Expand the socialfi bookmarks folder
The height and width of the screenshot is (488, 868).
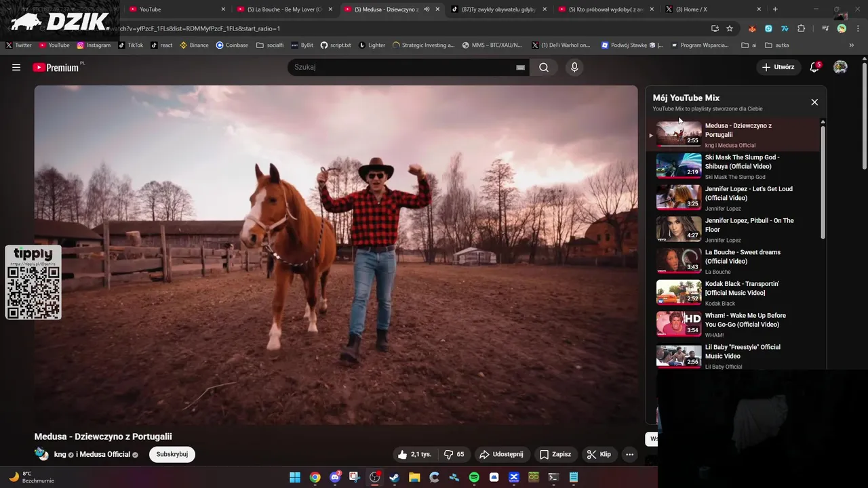[270, 45]
